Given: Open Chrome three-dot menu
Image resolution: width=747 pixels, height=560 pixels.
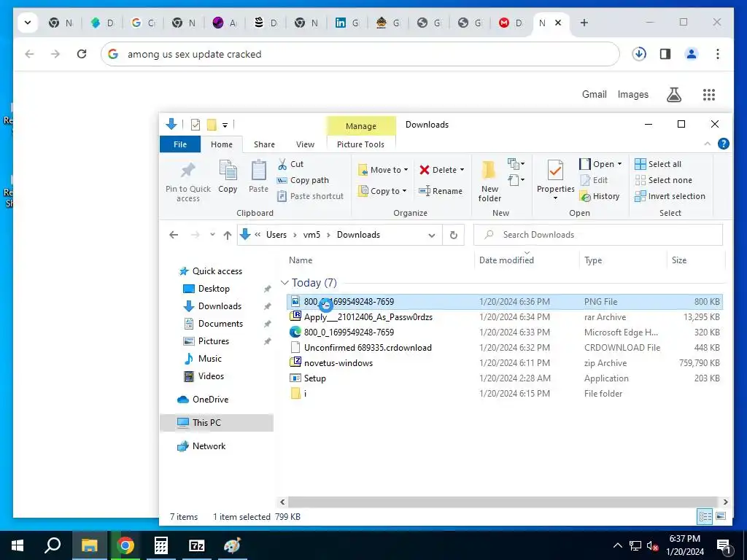Looking at the screenshot, I should coord(718,54).
